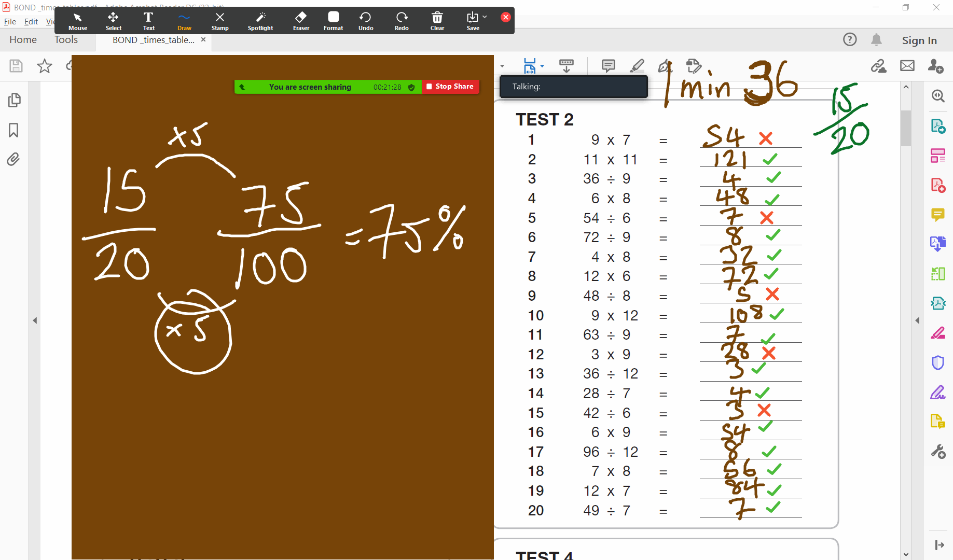
Task: Undo the last annotation stroke
Action: (365, 21)
